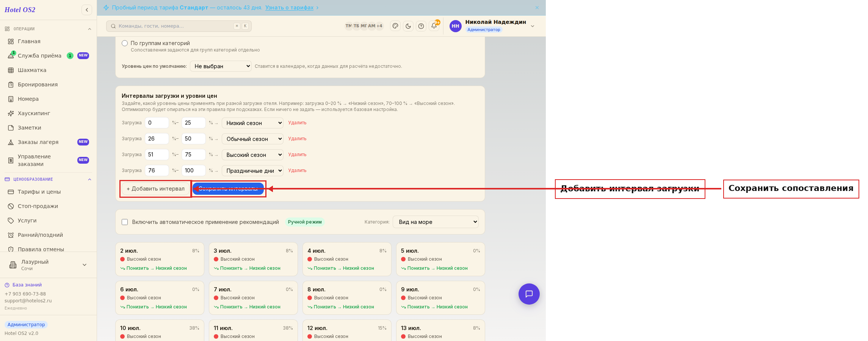Viewport: 868px width, 341px height.
Task: Open the color theme palette icon
Action: pyautogui.click(x=395, y=26)
